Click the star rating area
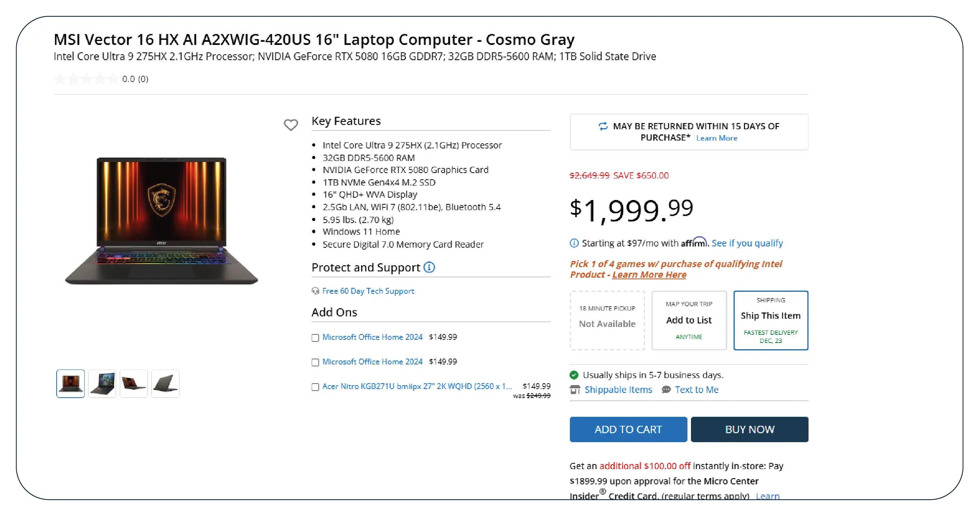 click(86, 79)
